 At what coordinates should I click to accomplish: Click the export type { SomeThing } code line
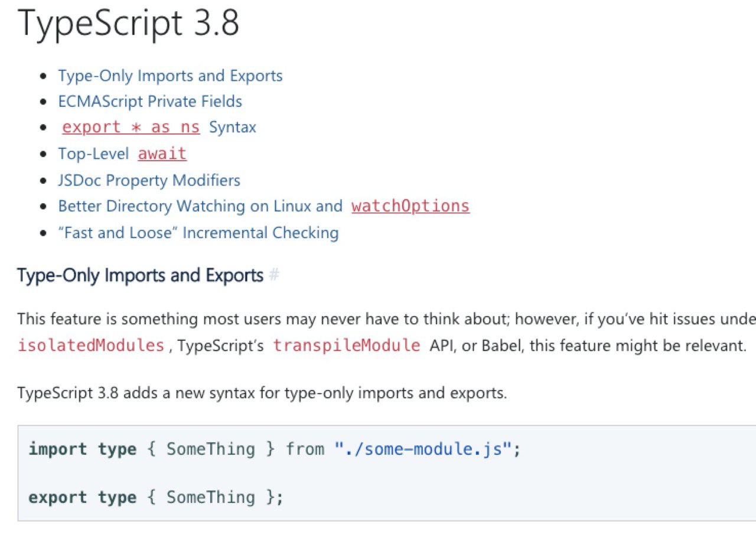point(156,498)
